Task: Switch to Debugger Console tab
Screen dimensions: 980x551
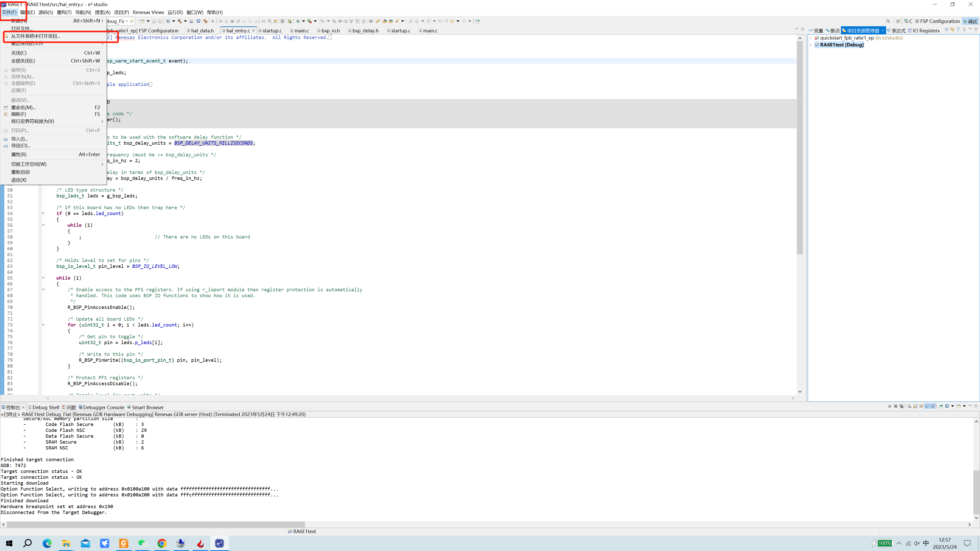Action: (102, 408)
